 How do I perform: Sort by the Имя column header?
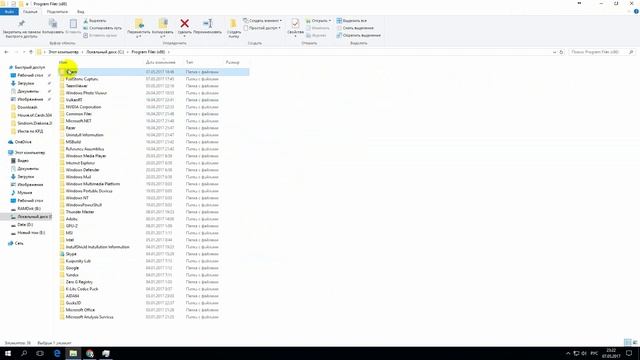(63, 62)
